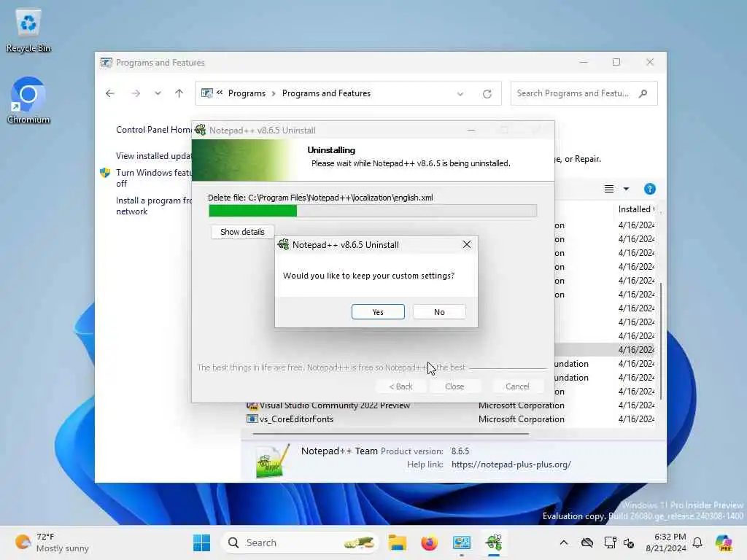Select vs_CoreEditorFonts row
The height and width of the screenshot is (560, 747).
point(450,419)
